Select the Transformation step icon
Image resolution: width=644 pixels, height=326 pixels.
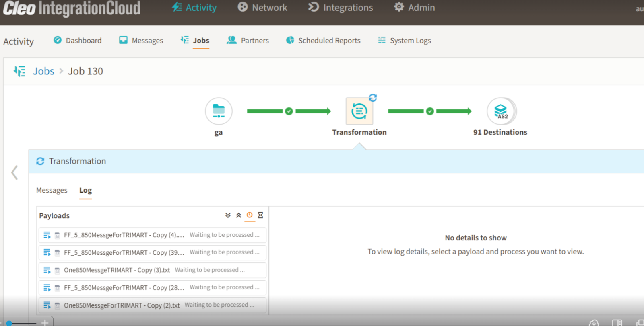(x=359, y=111)
